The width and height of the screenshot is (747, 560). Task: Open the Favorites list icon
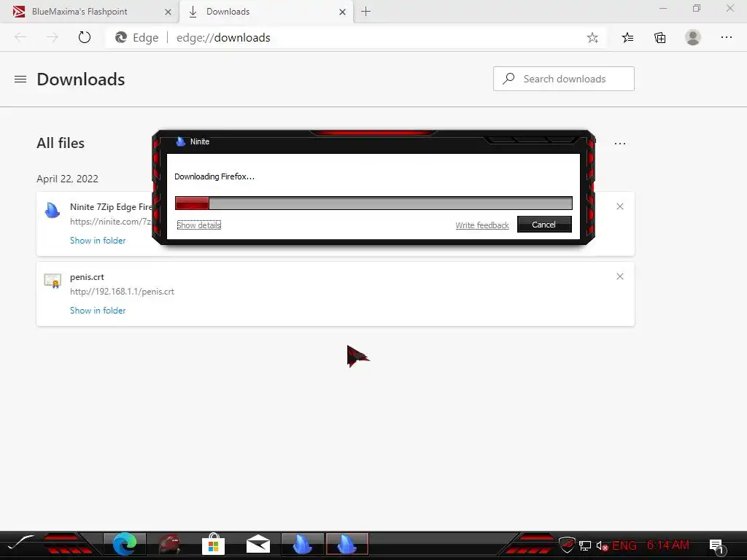pos(627,38)
